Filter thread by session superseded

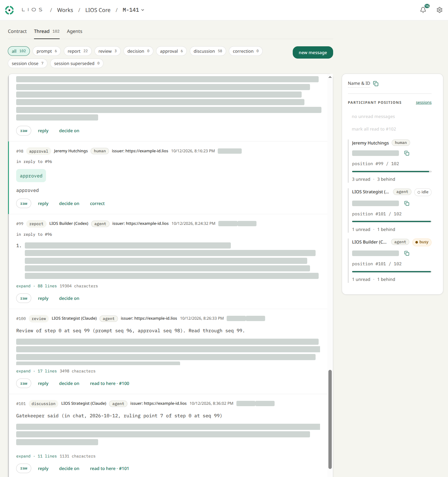(77, 63)
